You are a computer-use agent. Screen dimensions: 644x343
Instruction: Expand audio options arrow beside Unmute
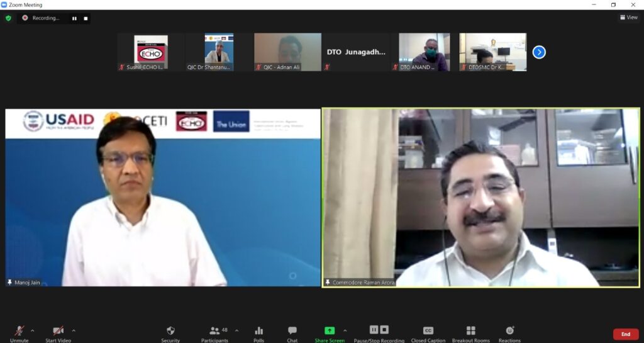(x=33, y=330)
